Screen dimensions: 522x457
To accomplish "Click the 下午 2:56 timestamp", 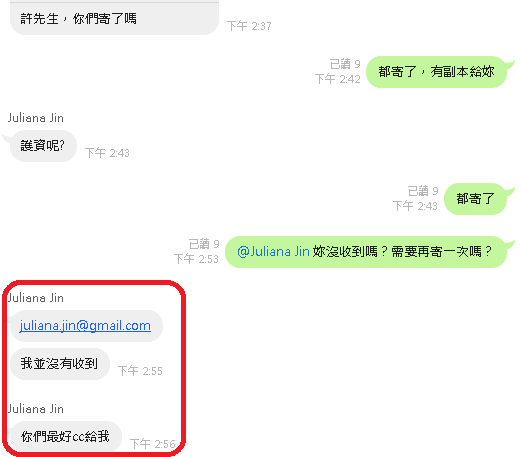I will tap(152, 444).
